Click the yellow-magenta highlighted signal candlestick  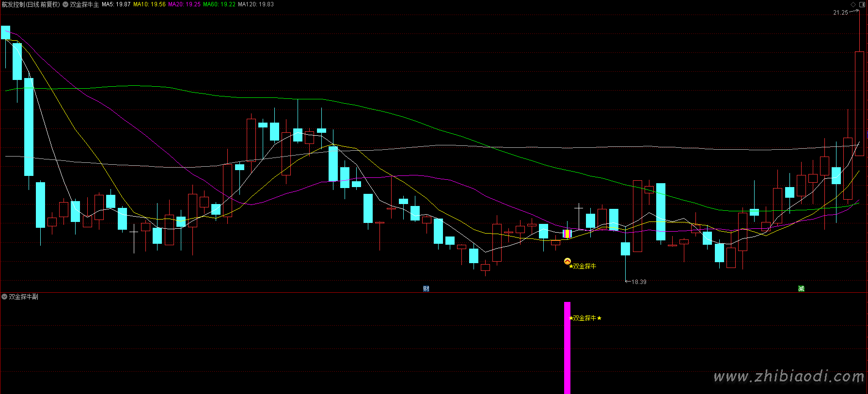(x=567, y=234)
